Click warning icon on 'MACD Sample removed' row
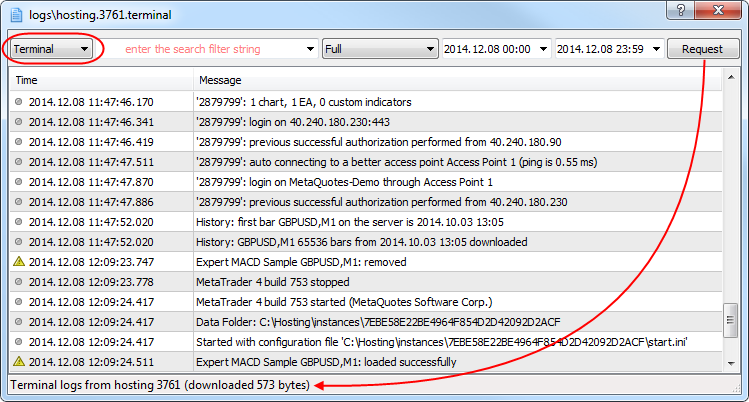The width and height of the screenshot is (749, 402). 18,261
